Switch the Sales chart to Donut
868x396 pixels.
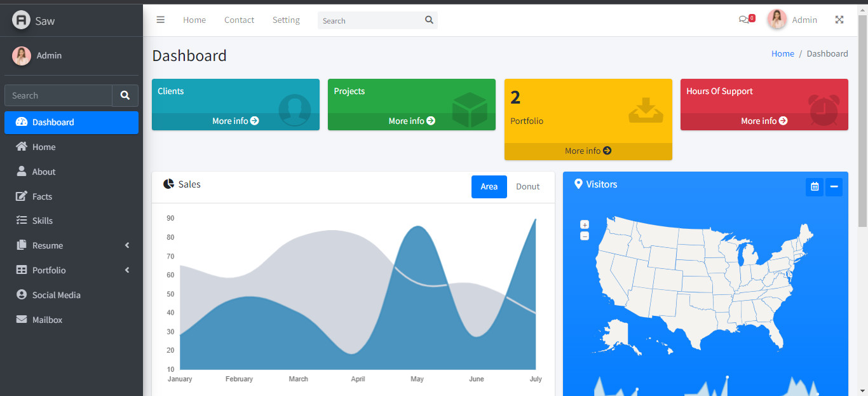tap(527, 187)
